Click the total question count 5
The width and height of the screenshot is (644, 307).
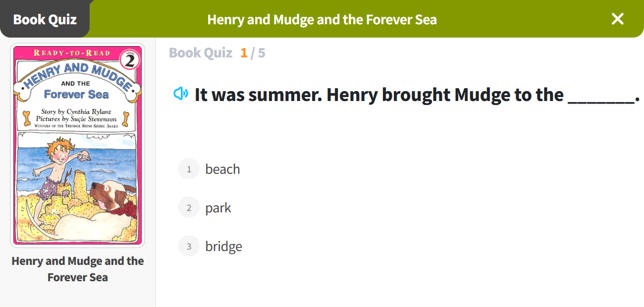[x=261, y=53]
